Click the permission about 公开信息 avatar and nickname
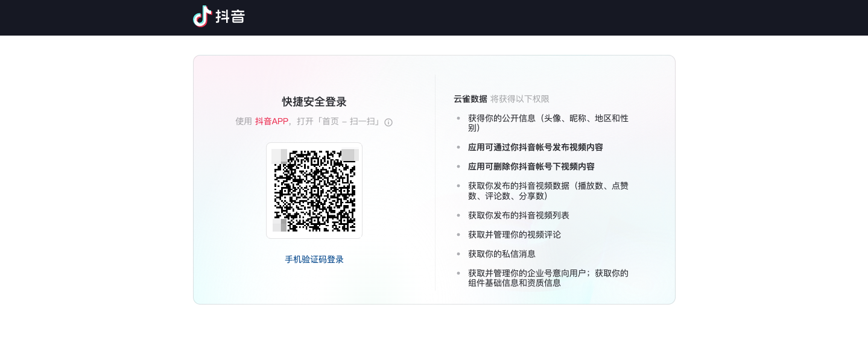The image size is (868, 357). (548, 123)
